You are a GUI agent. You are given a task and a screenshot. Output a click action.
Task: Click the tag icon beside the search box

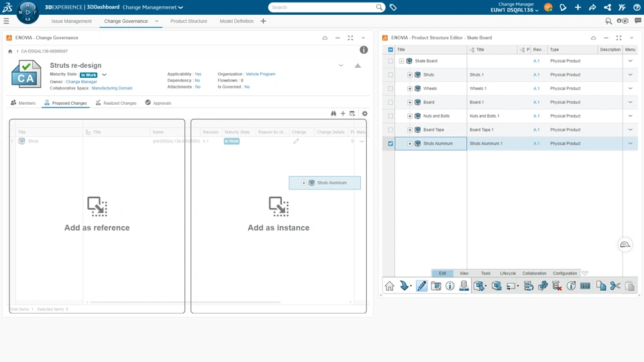393,7
